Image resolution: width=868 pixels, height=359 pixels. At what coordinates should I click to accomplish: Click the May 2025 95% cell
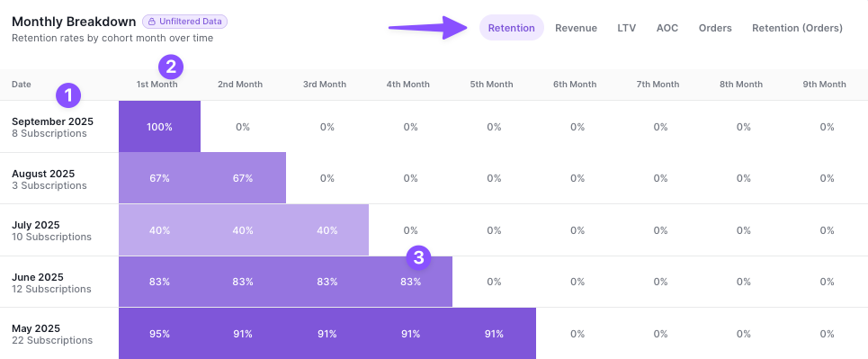coord(159,334)
